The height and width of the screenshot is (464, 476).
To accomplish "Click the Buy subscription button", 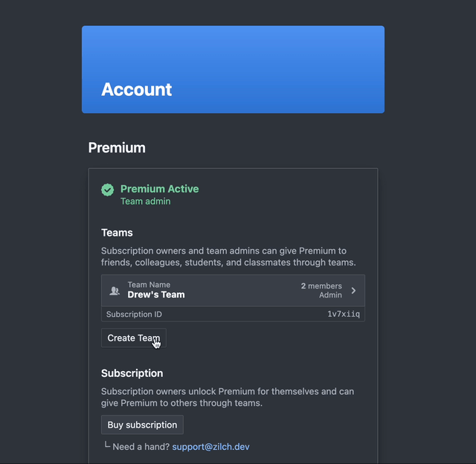I will tap(142, 425).
